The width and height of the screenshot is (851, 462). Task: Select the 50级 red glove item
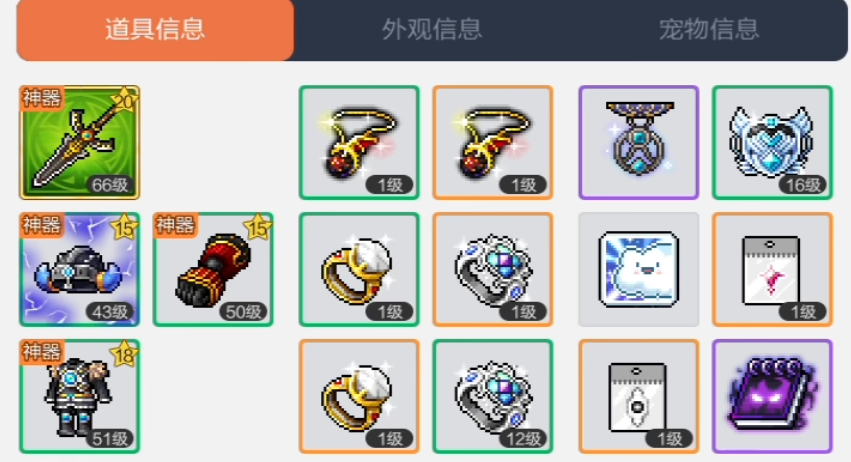click(x=213, y=269)
